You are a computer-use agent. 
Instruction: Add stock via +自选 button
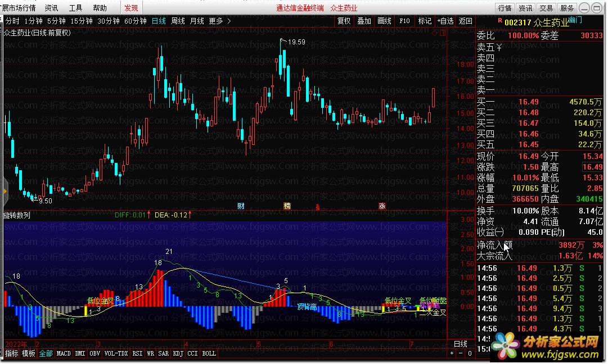click(445, 21)
